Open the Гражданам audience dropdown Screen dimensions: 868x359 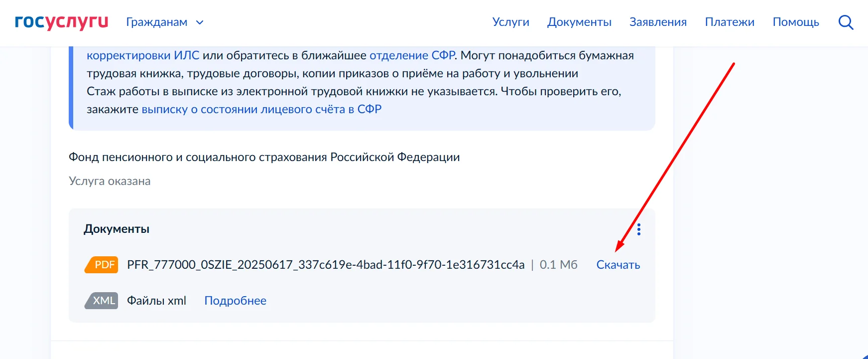click(157, 22)
